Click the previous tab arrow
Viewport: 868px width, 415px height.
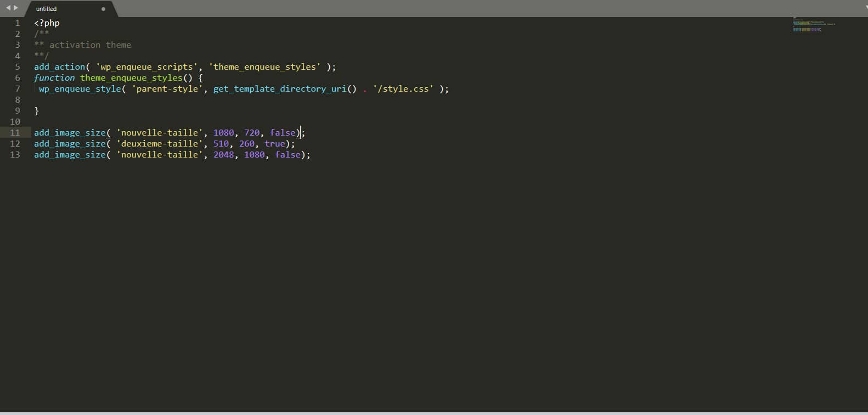[x=8, y=8]
